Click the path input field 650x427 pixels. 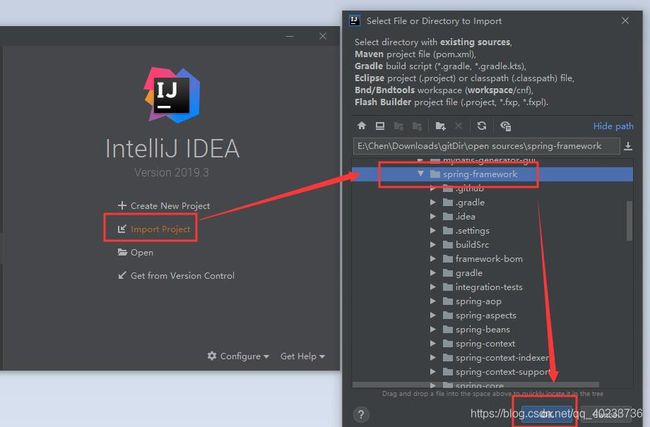click(486, 146)
